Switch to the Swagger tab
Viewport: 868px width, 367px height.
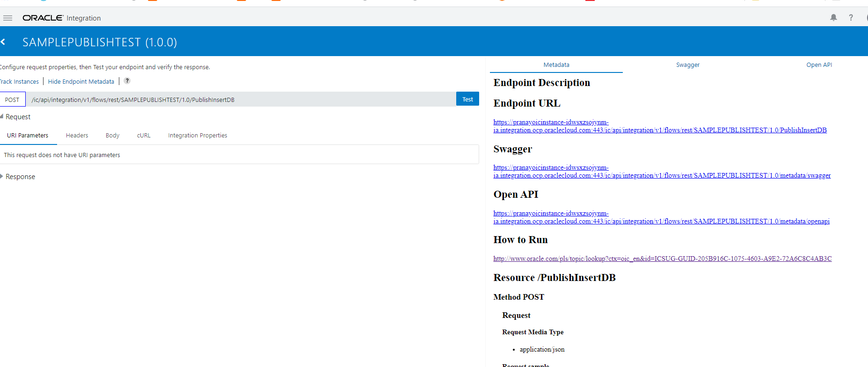coord(688,65)
